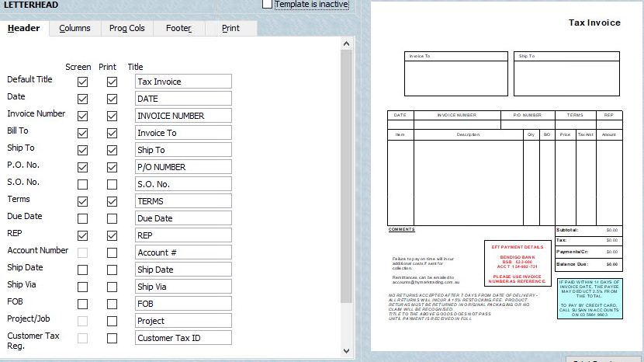
Task: Enable Print checkbox for Ship Via
Action: pyautogui.click(x=112, y=287)
